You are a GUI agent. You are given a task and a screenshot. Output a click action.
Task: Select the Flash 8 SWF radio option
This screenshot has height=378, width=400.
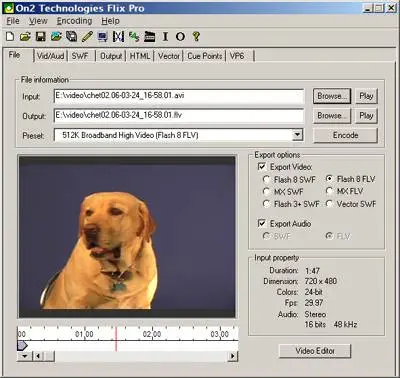266,180
